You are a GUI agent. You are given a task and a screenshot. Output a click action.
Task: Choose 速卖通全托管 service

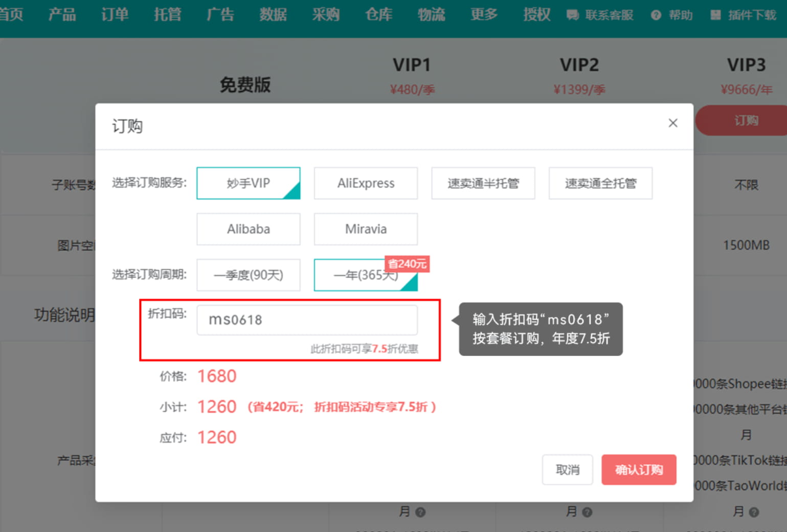tap(600, 183)
